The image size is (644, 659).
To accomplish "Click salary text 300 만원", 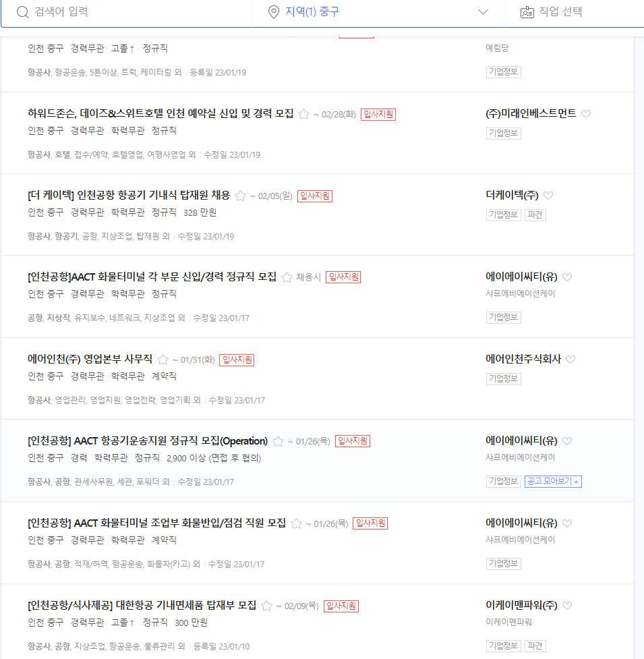I will tap(191, 623).
